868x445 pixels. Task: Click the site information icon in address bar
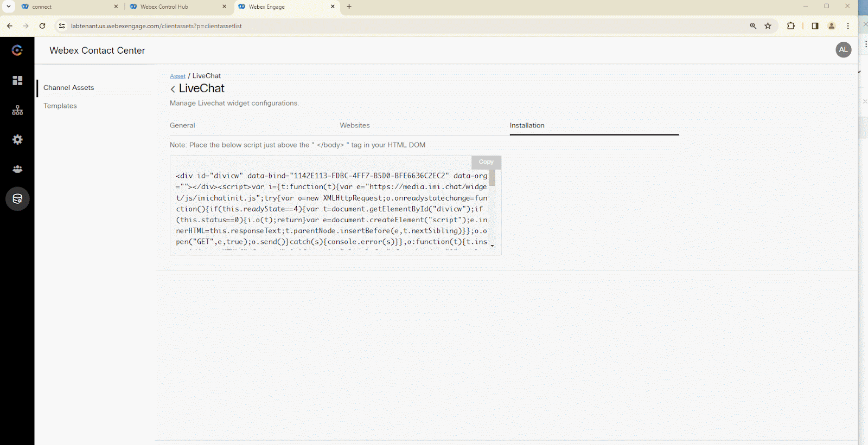[x=62, y=26]
